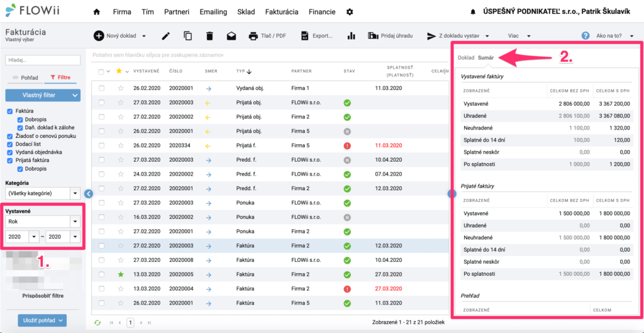The height and width of the screenshot is (333, 644).
Task: Open the settings gear icon
Action: 350,12
